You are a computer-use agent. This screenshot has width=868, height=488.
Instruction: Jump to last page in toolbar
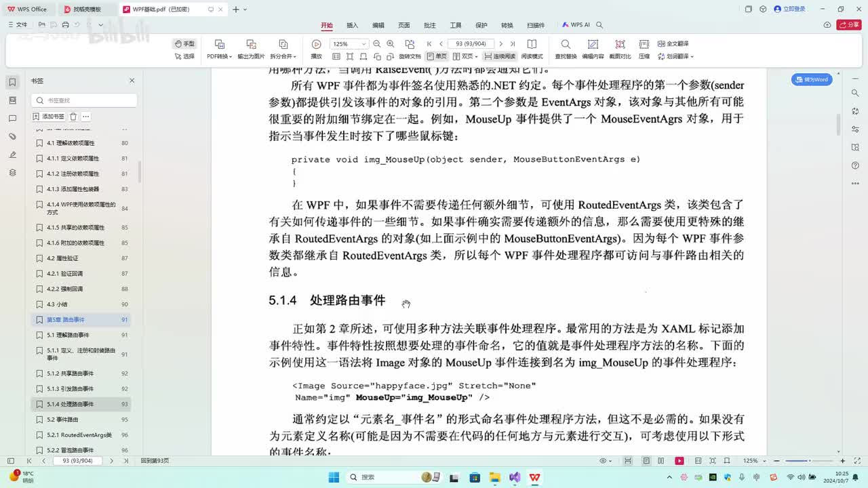(513, 44)
